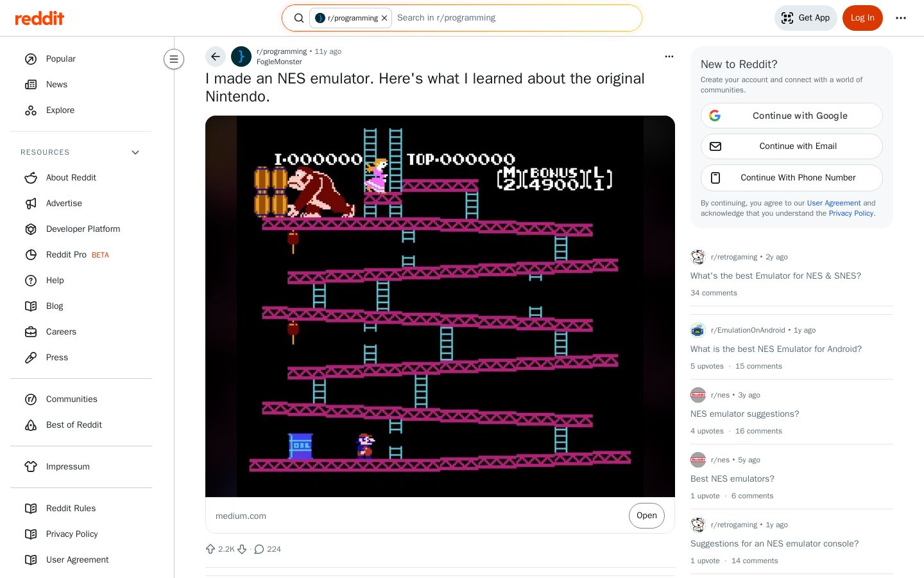Click the Privacy Policy sidebar icon

click(x=31, y=534)
